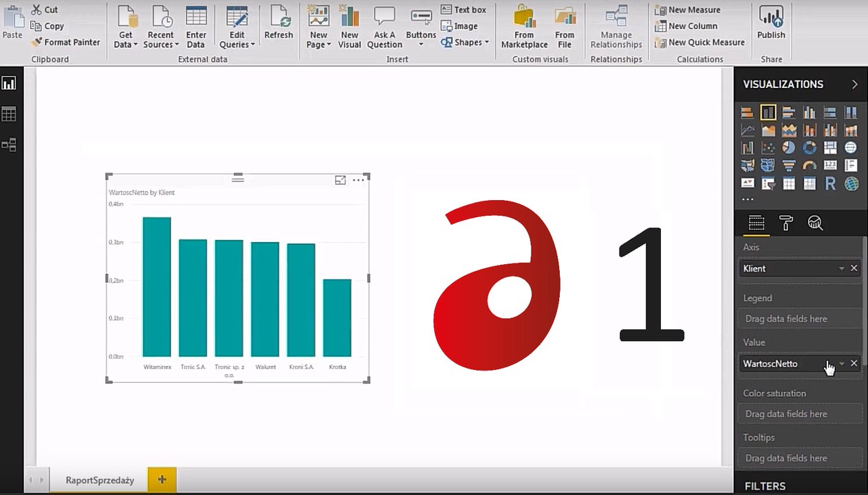The height and width of the screenshot is (495, 868).
Task: Add a new report page with plus tab
Action: [162, 480]
